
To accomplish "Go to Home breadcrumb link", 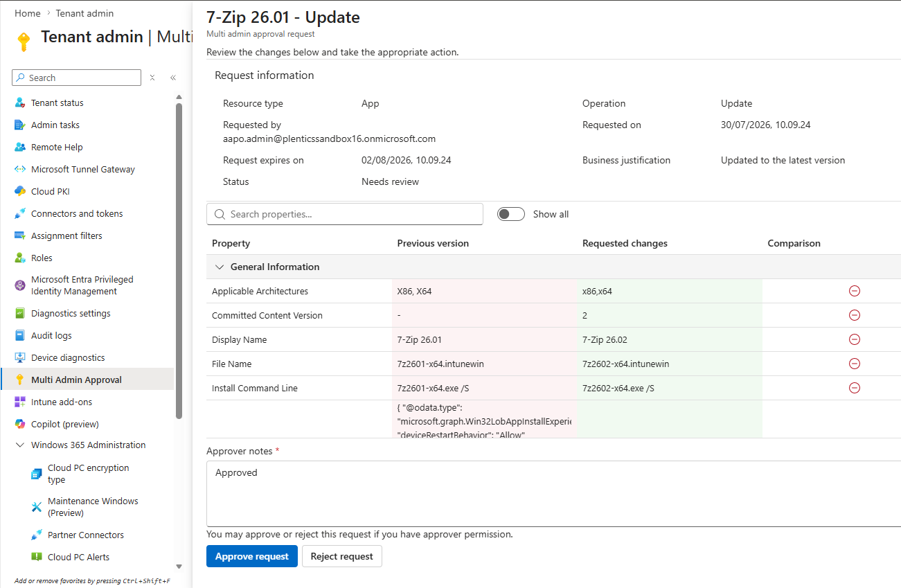I will coord(28,13).
